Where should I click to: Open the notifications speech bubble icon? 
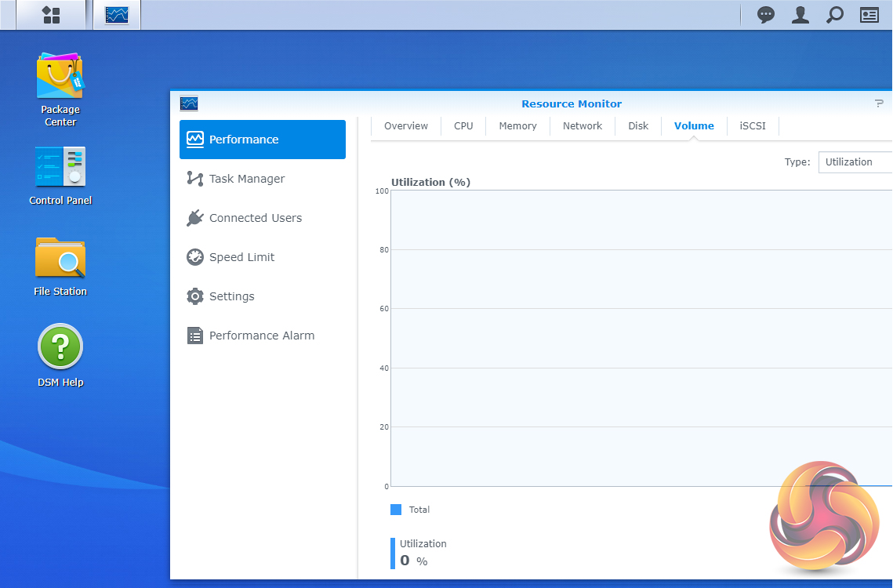click(765, 15)
